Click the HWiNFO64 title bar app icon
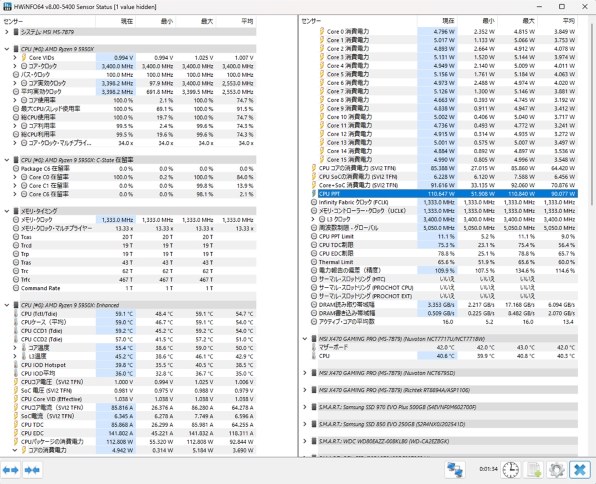Image resolution: width=596 pixels, height=484 pixels. [7, 6]
